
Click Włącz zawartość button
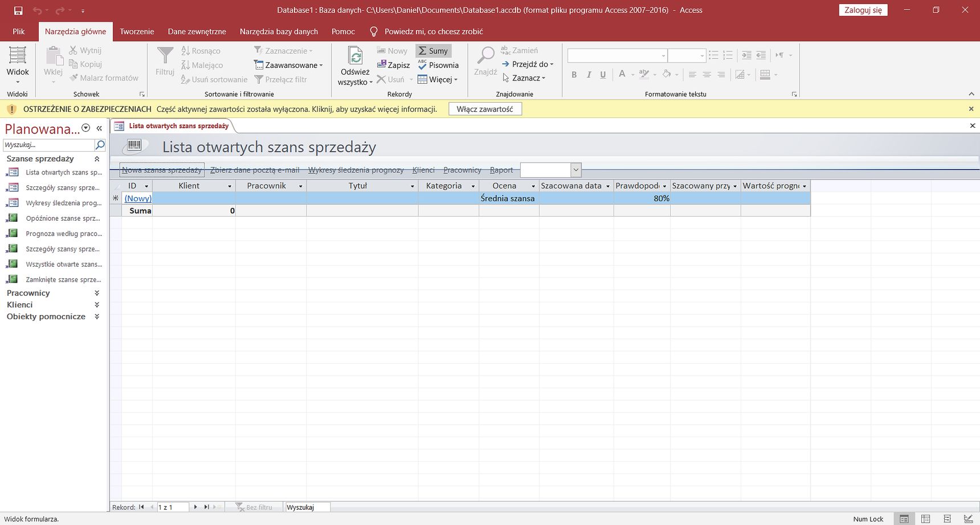(x=485, y=109)
